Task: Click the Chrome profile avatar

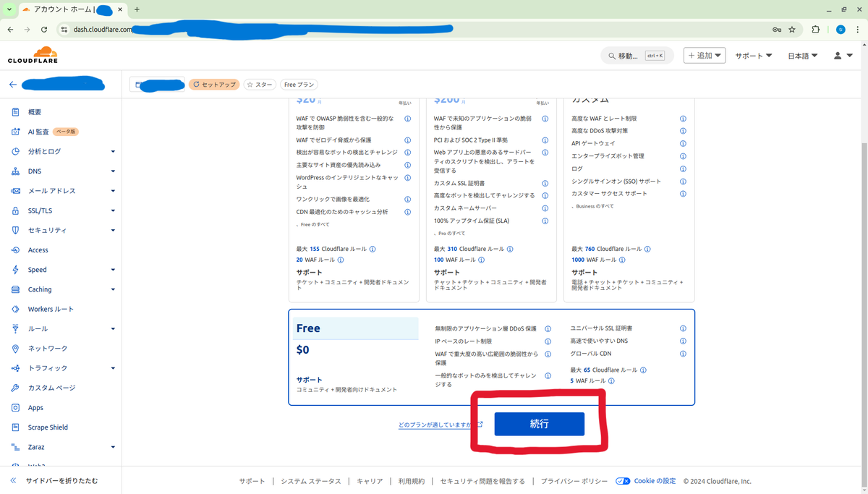Action: coord(840,30)
